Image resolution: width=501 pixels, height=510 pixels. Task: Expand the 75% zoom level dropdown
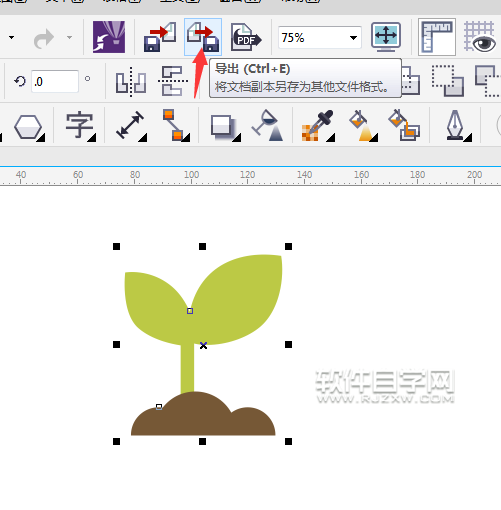click(x=354, y=38)
